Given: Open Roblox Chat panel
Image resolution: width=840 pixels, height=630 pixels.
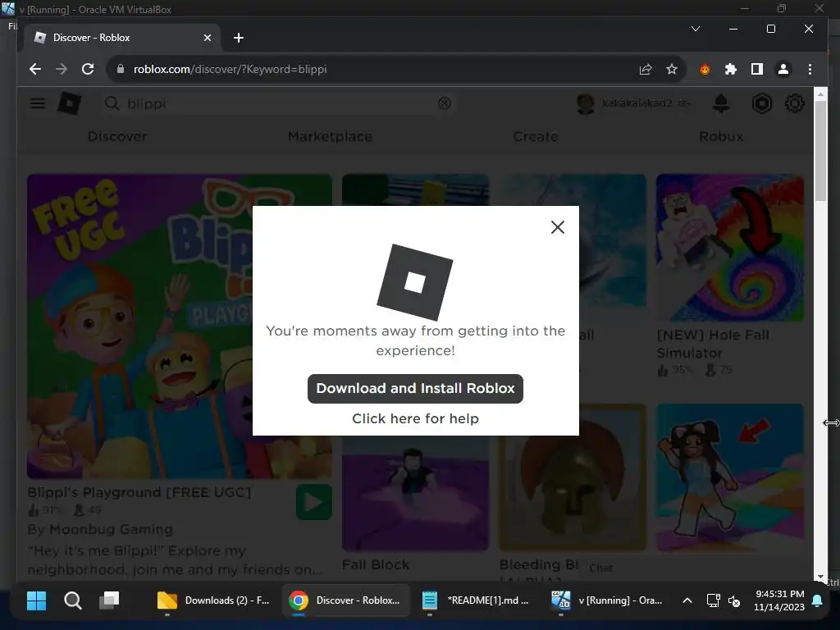Looking at the screenshot, I should point(601,568).
